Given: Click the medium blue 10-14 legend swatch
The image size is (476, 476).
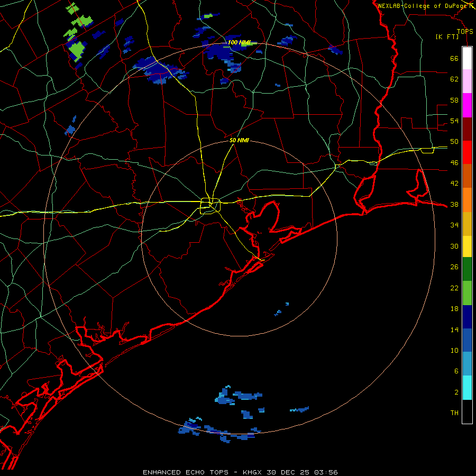Looking at the screenshot, I should pos(467,340).
